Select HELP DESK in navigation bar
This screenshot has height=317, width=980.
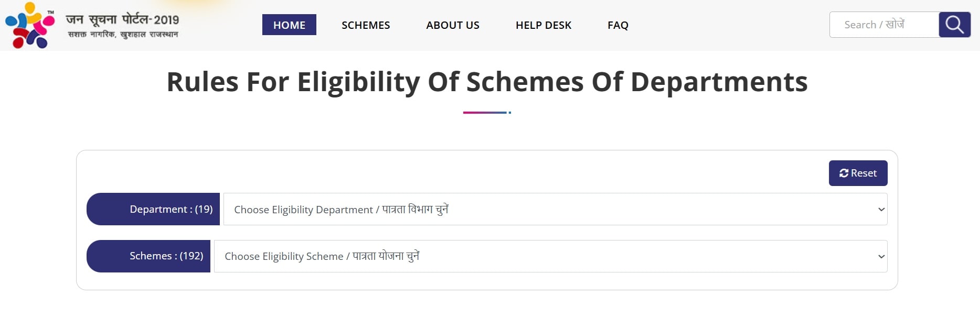544,25
